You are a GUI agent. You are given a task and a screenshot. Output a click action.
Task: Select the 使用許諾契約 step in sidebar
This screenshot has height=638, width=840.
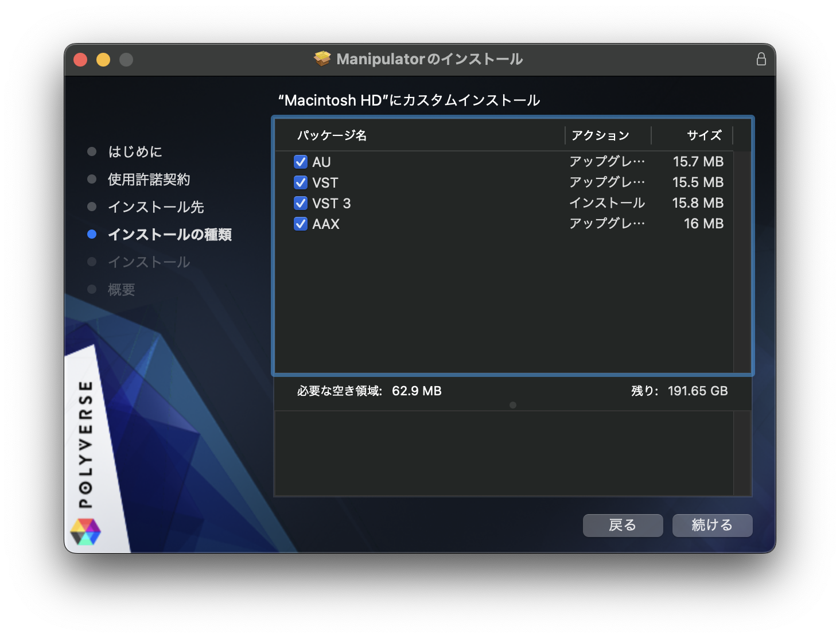149,180
